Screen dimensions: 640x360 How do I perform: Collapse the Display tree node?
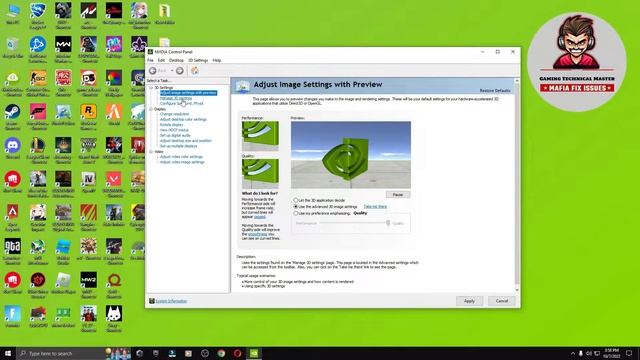pyautogui.click(x=151, y=109)
